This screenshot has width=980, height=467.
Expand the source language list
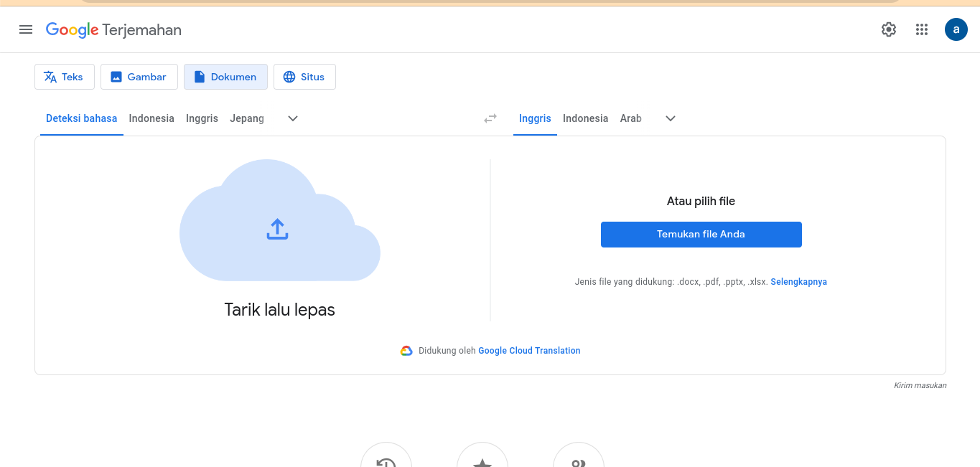(293, 118)
